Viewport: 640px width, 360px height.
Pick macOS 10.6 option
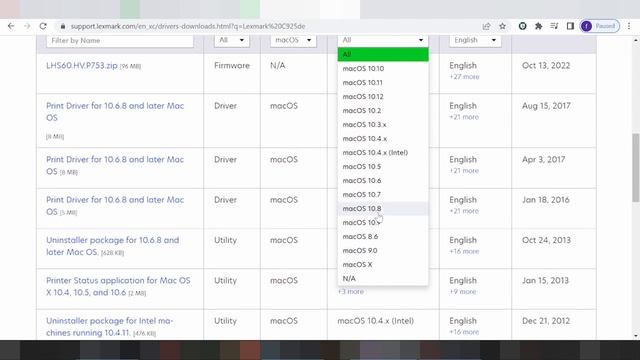coord(383,180)
